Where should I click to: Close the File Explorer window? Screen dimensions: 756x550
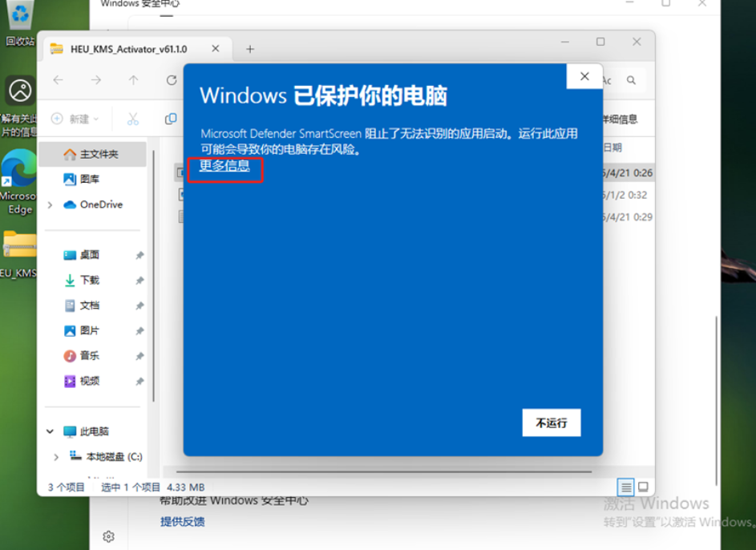coord(637,42)
